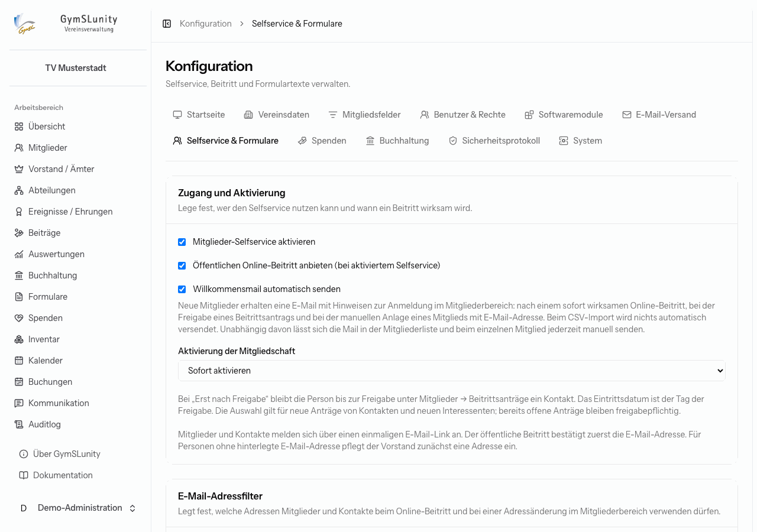Click the Mitglieder people icon in sidebar

click(19, 148)
